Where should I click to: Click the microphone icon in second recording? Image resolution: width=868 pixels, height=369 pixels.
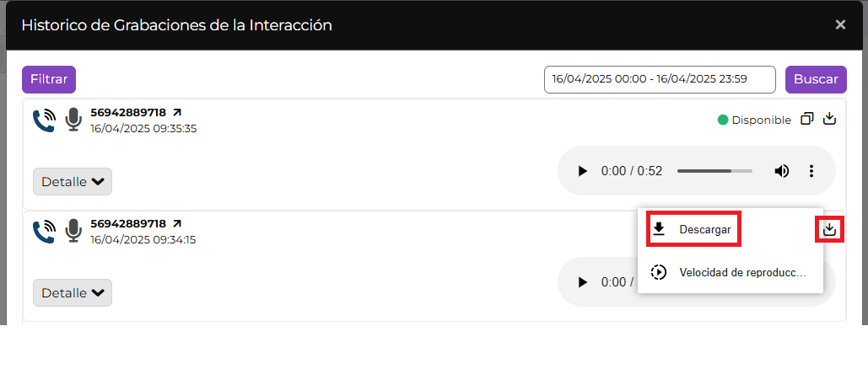pyautogui.click(x=73, y=232)
